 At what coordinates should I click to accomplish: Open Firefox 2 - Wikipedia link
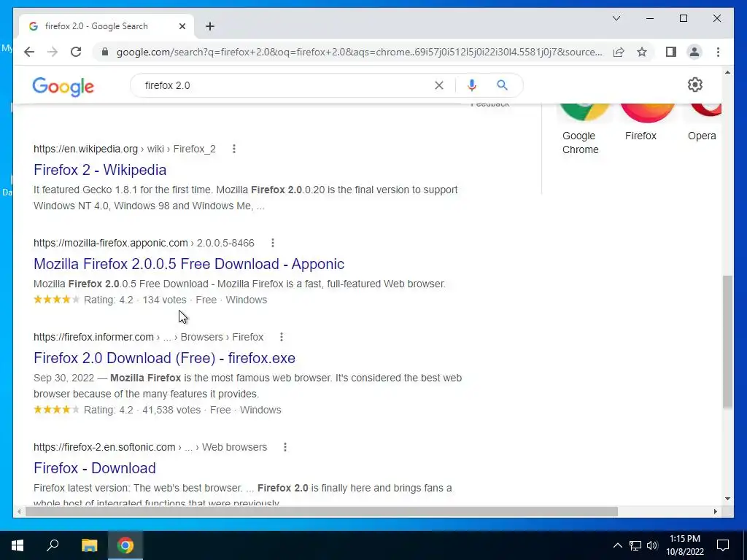tap(100, 170)
